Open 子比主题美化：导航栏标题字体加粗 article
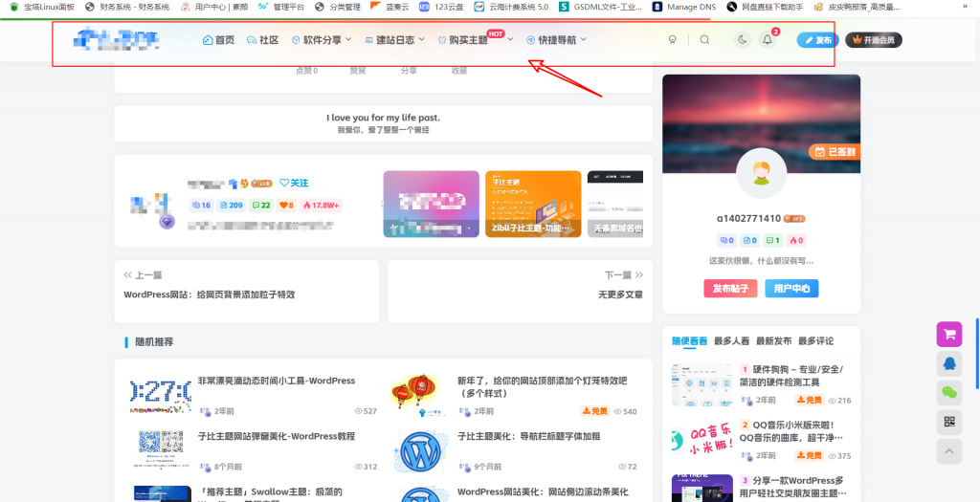The height and width of the screenshot is (502, 980). pyautogui.click(x=528, y=436)
